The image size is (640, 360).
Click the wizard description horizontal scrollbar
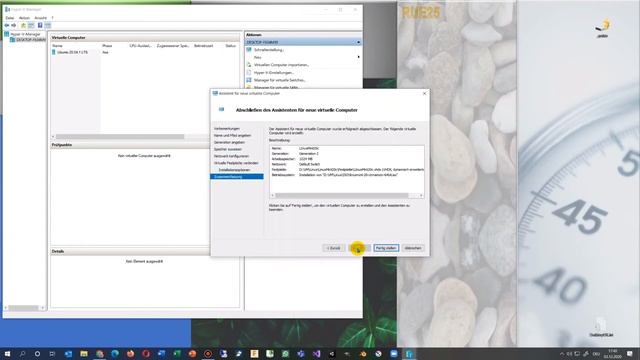pyautogui.click(x=341, y=196)
